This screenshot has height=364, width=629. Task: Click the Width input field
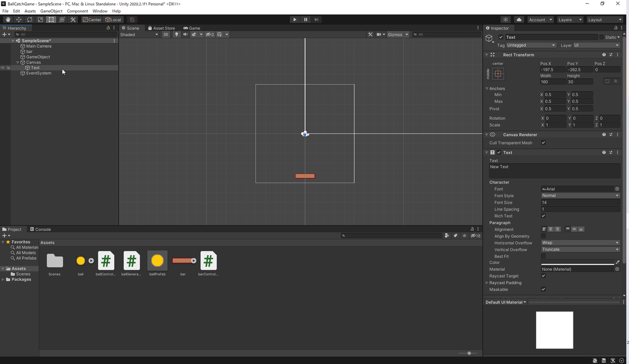coord(552,82)
